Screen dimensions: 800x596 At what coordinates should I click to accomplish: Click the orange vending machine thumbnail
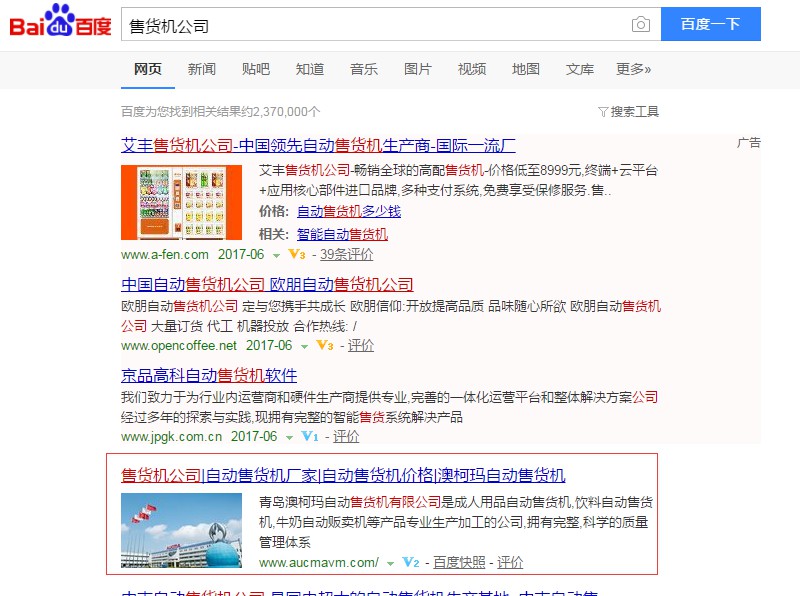[x=181, y=202]
